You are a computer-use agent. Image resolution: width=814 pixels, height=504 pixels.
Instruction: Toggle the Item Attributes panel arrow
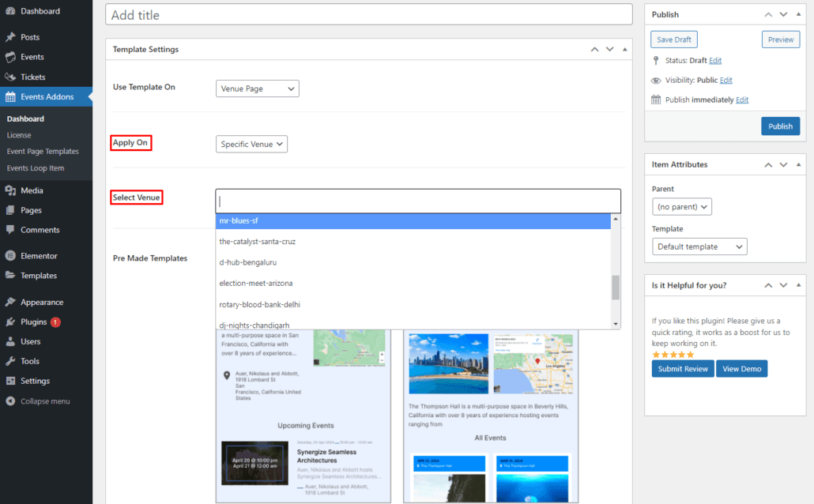pyautogui.click(x=800, y=164)
